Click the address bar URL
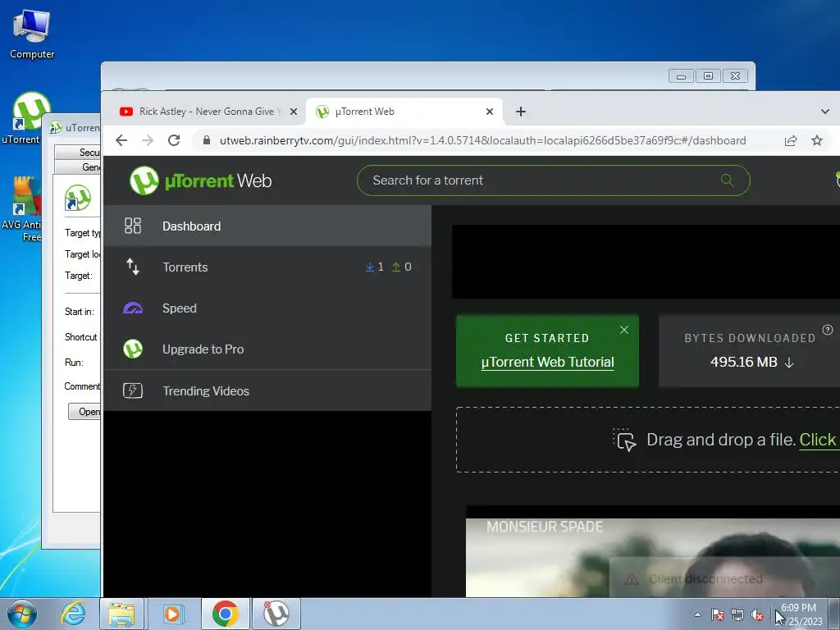This screenshot has width=840, height=630. (x=482, y=140)
